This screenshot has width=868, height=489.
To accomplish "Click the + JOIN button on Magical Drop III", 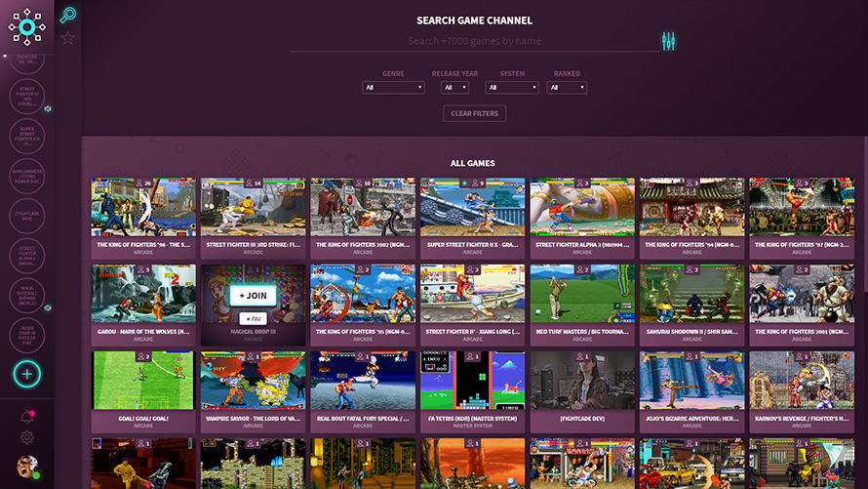I will click(253, 296).
